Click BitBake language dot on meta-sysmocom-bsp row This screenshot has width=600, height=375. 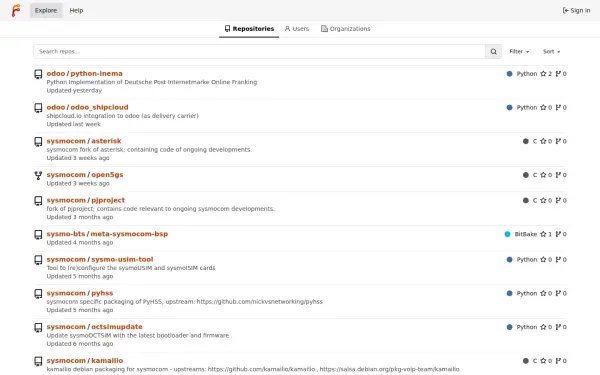point(507,234)
